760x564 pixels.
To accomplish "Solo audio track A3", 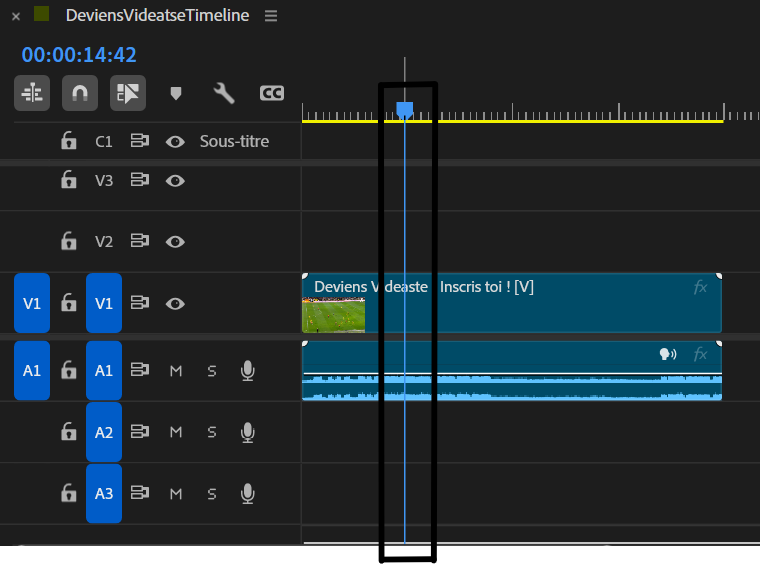I will (x=212, y=494).
